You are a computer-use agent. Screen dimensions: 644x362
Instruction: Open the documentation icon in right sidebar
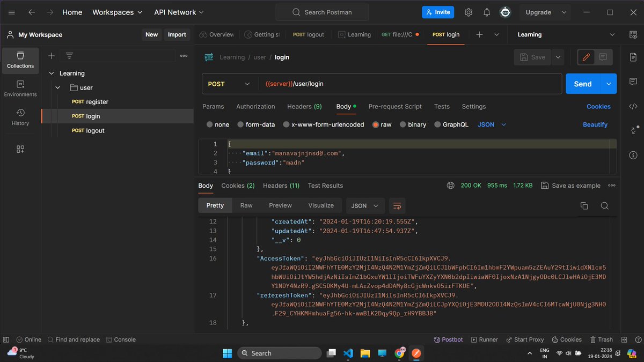[633, 57]
